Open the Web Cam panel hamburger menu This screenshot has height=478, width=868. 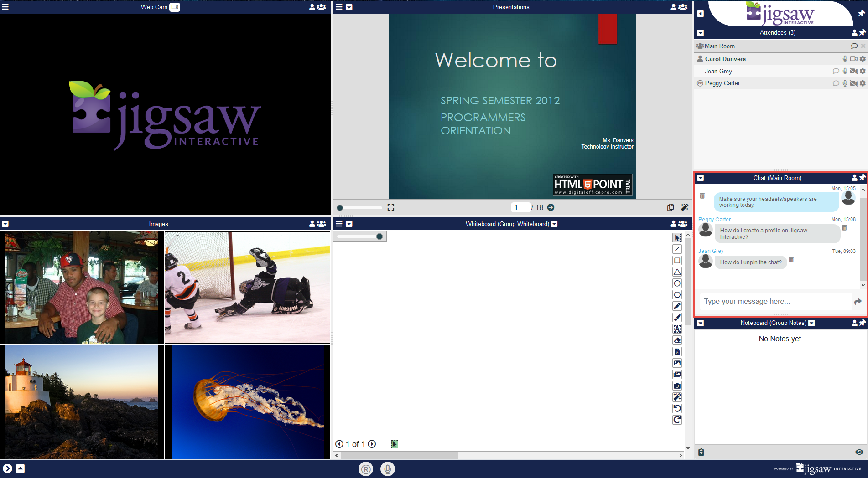click(5, 7)
